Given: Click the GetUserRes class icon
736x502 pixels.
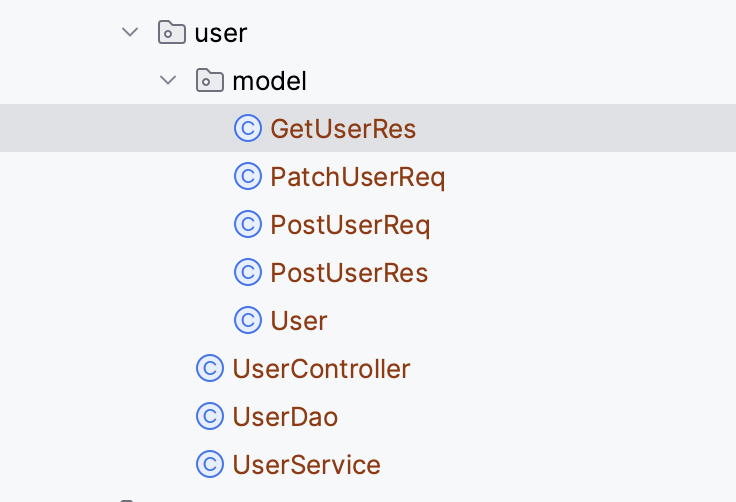Looking at the screenshot, I should click(248, 128).
